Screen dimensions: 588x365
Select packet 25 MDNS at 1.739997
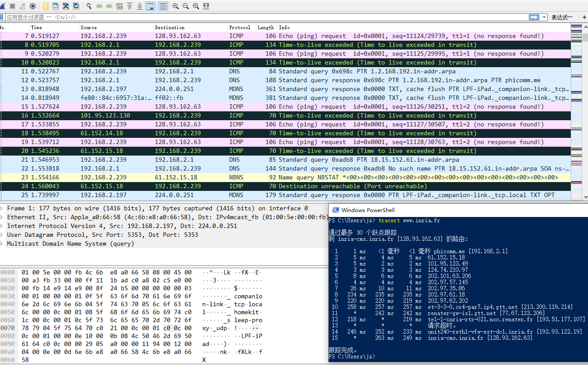tap(285, 195)
